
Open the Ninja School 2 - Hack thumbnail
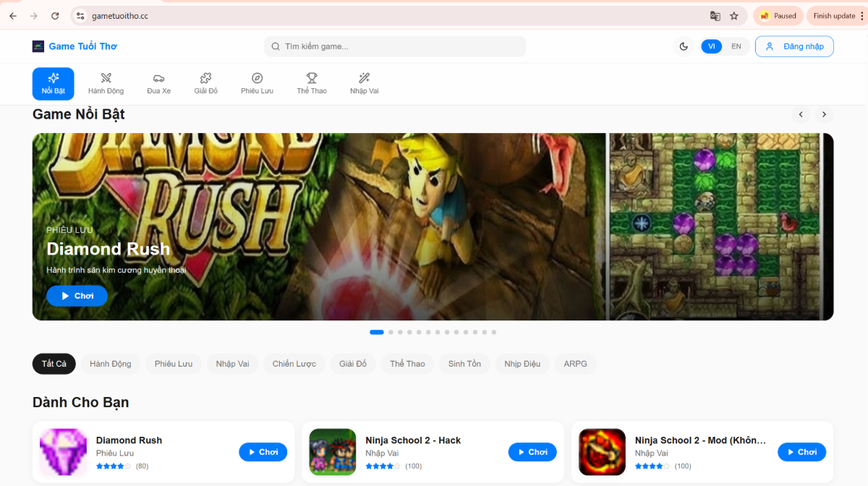point(332,451)
